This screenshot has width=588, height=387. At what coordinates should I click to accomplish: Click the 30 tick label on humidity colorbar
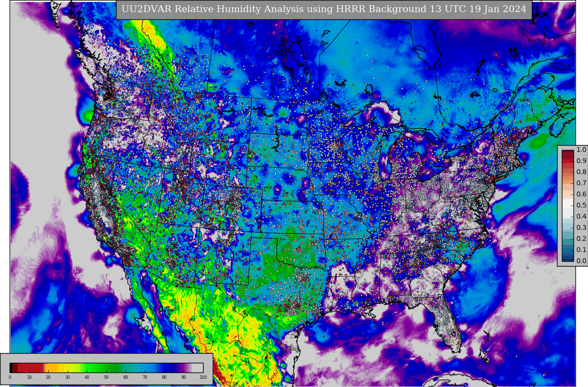tap(68, 377)
